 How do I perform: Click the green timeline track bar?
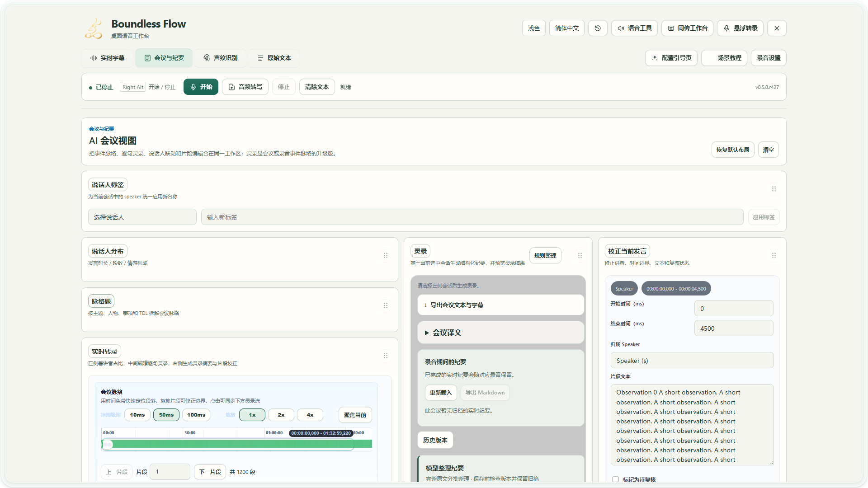coord(236,444)
